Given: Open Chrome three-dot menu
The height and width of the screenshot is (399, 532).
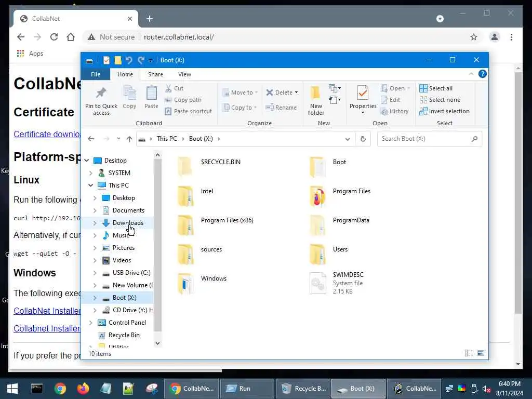Looking at the screenshot, I should tap(511, 37).
